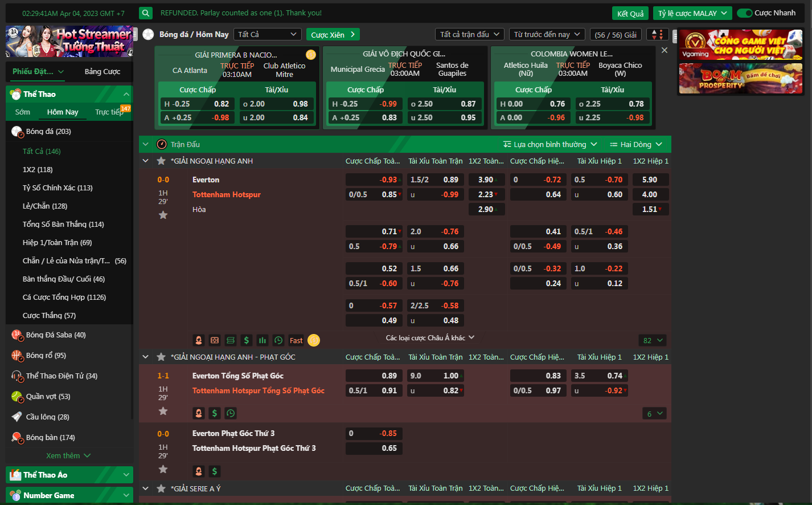Image resolution: width=812 pixels, height=505 pixels.
Task: Favorite the Everton vs Tottenham match star
Action: pos(163,215)
